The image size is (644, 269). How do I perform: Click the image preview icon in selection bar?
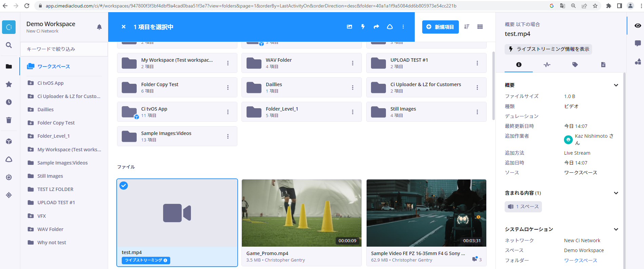pyautogui.click(x=349, y=27)
